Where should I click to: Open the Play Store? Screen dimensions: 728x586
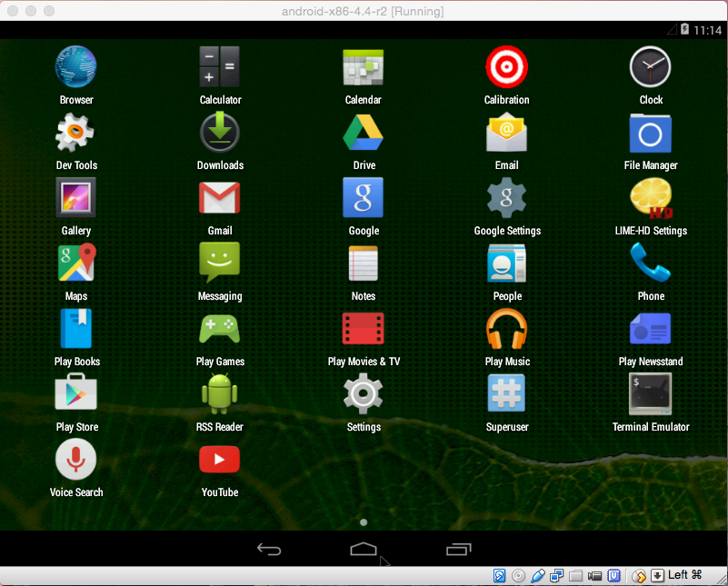[76, 393]
